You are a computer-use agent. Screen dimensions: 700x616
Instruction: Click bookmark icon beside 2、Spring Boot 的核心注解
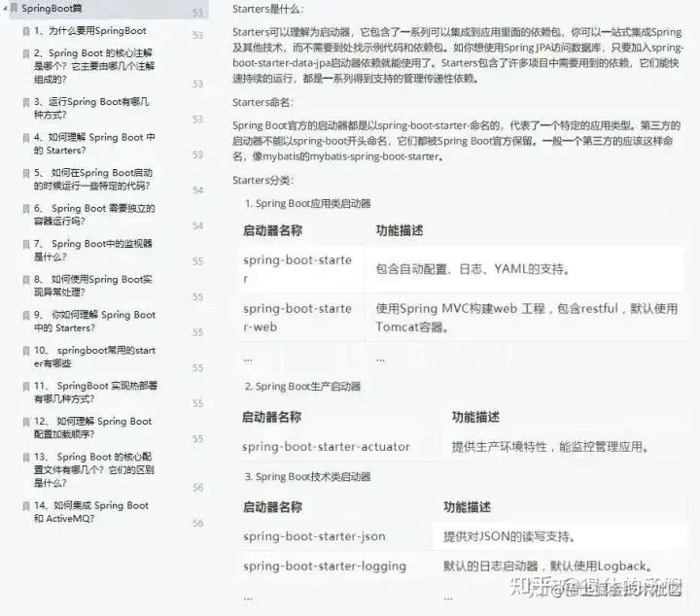[x=26, y=53]
